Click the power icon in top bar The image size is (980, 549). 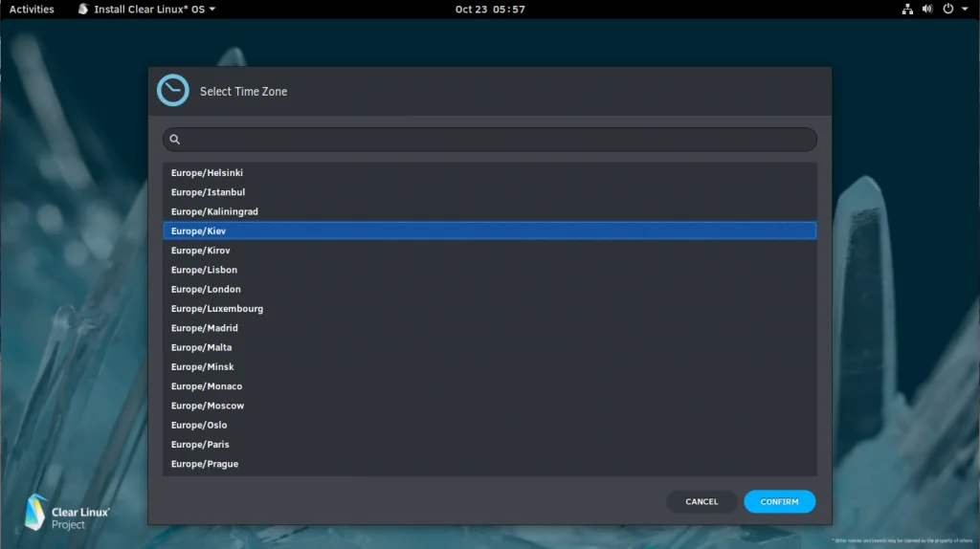tap(948, 9)
